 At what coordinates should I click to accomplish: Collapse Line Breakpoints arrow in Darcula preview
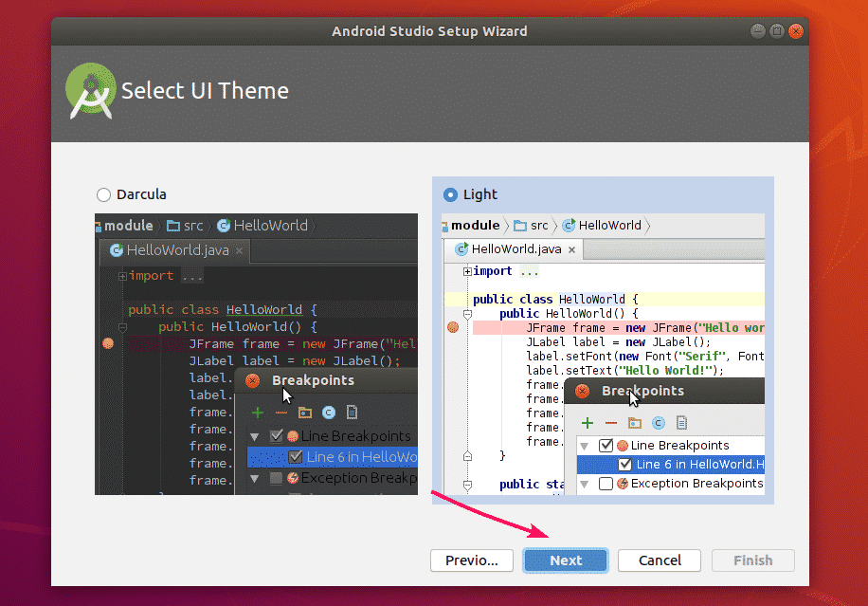(255, 436)
